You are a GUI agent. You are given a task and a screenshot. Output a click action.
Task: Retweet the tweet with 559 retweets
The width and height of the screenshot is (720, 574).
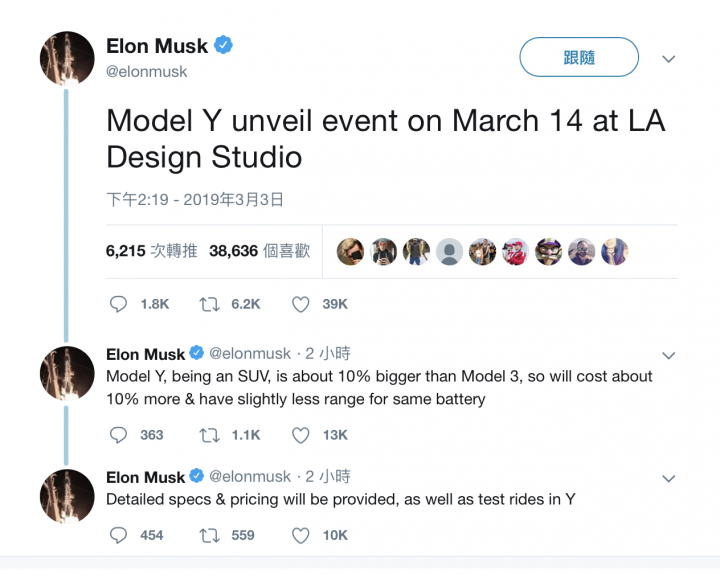pyautogui.click(x=209, y=535)
